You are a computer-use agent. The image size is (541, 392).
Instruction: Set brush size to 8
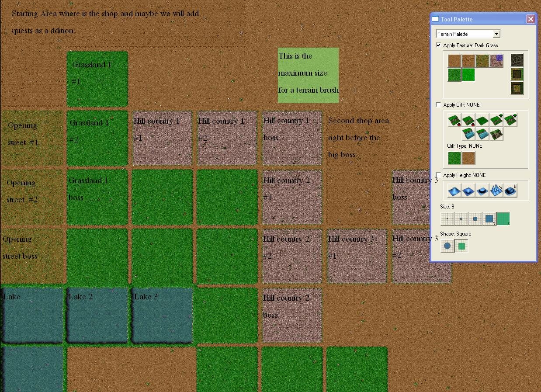503,219
